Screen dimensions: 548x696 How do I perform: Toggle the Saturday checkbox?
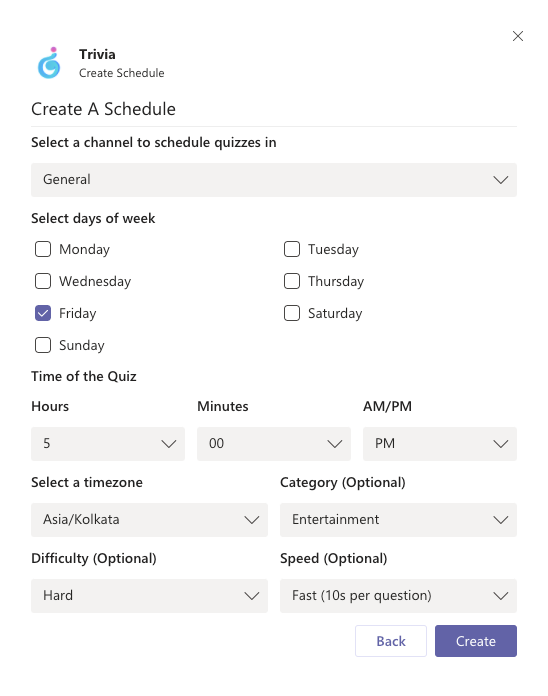(x=292, y=313)
